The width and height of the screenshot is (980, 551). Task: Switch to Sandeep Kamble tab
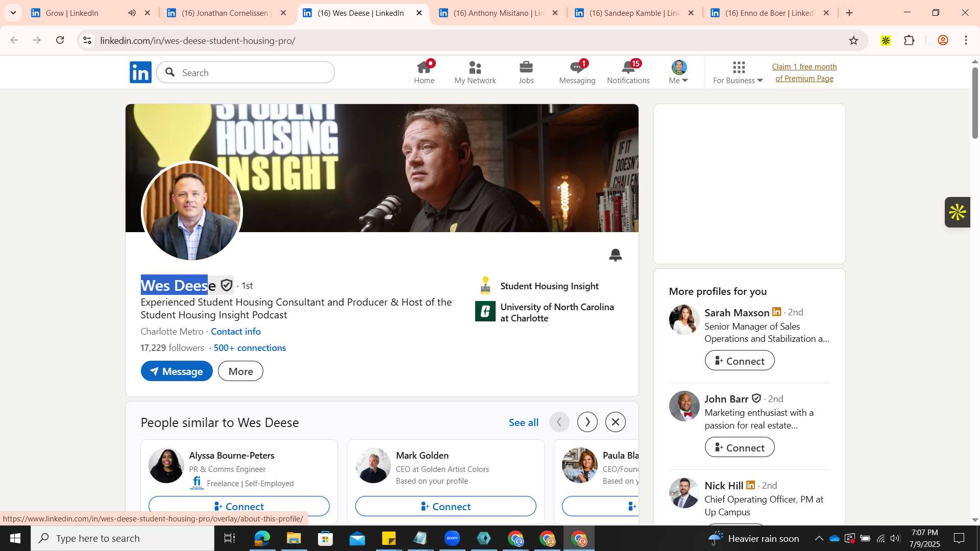tap(634, 13)
